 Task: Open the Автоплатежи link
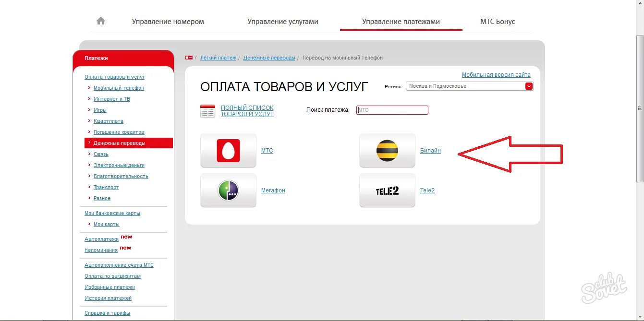click(101, 239)
